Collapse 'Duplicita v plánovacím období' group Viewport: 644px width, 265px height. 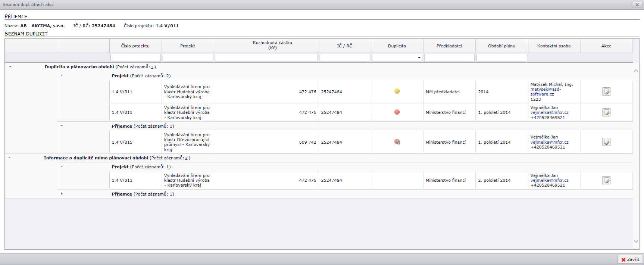pyautogui.click(x=10, y=67)
